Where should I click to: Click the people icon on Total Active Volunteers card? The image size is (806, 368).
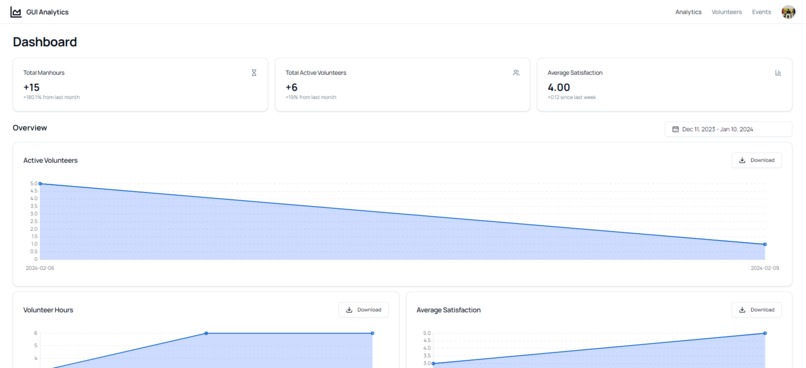tap(516, 73)
